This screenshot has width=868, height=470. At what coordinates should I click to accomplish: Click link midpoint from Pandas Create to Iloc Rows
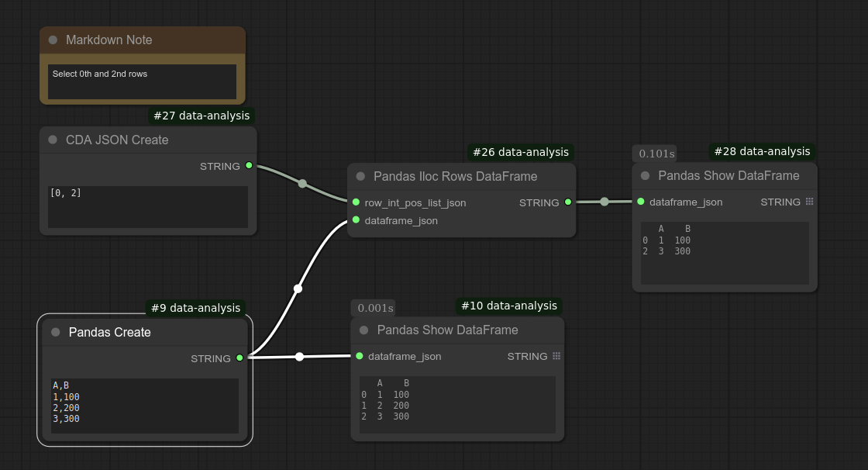(298, 289)
